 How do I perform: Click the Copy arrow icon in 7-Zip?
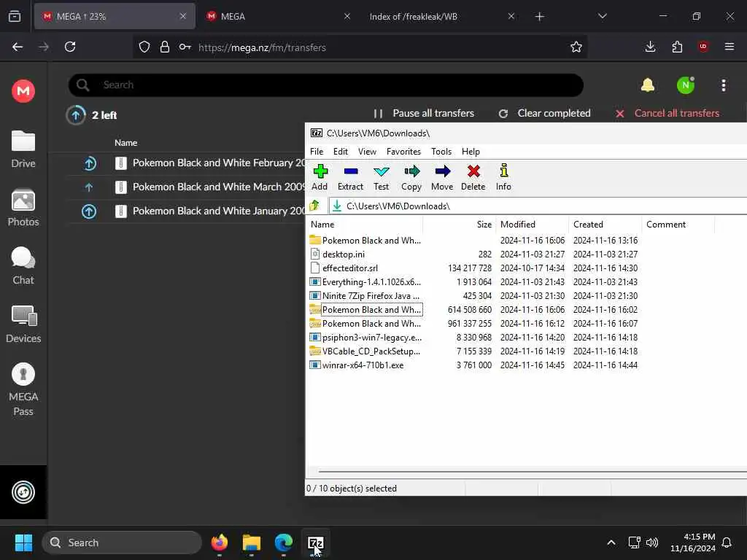pos(411,171)
